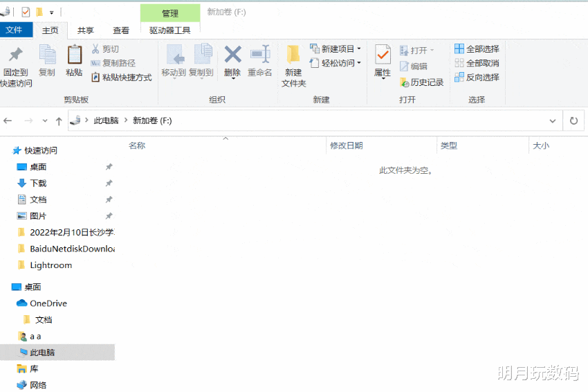
Task: Click Invert Selection (反向选择)
Action: (477, 78)
